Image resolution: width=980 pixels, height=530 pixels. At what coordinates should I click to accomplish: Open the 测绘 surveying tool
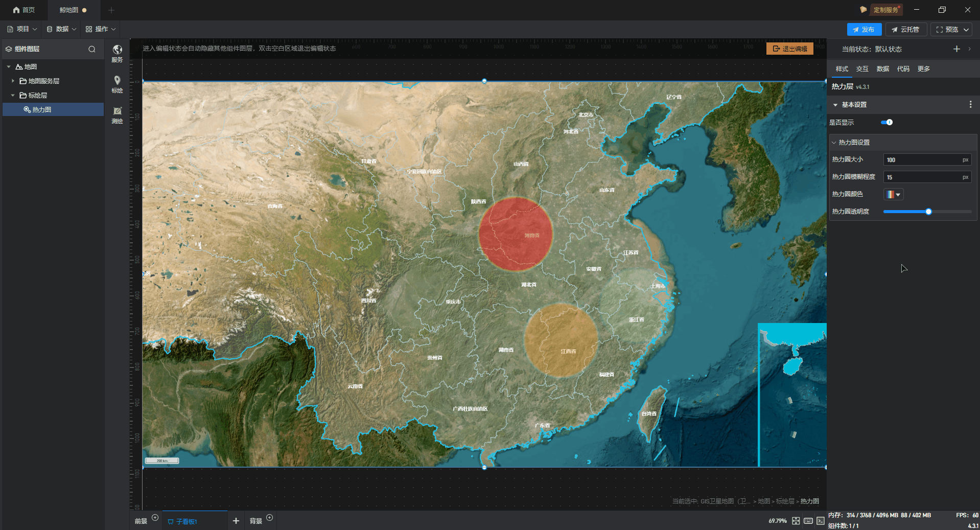click(117, 114)
